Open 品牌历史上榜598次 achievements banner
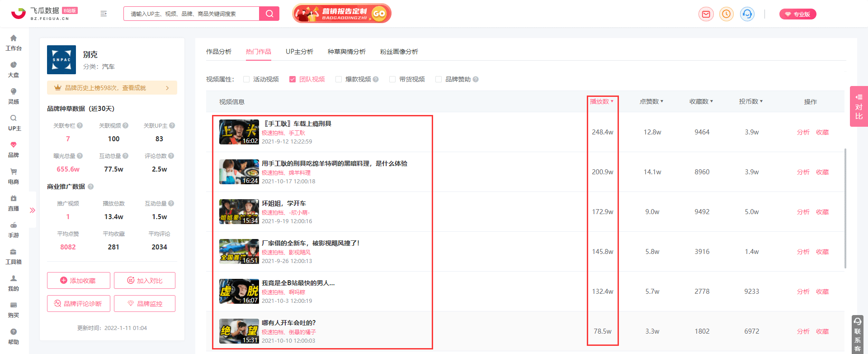The height and width of the screenshot is (354, 868). [112, 88]
